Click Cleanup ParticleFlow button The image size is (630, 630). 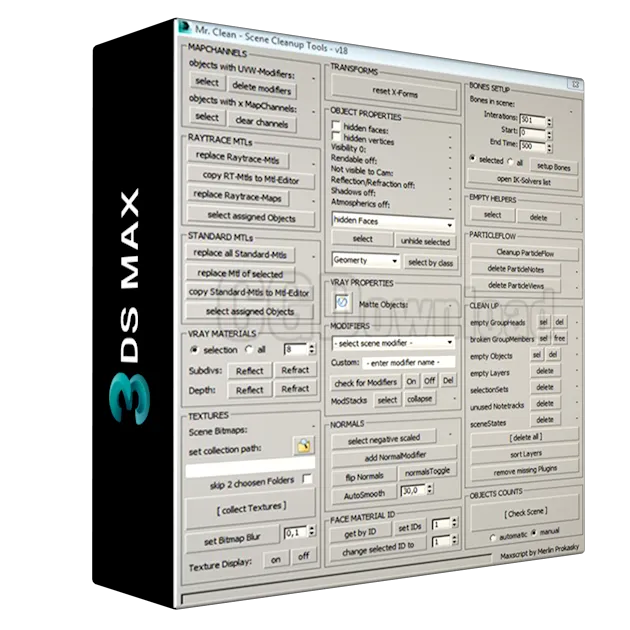524,252
